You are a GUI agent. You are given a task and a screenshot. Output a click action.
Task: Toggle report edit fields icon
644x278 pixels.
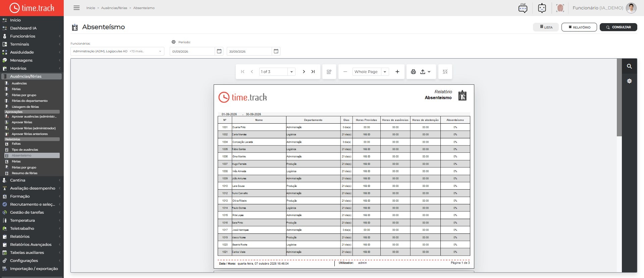(329, 72)
